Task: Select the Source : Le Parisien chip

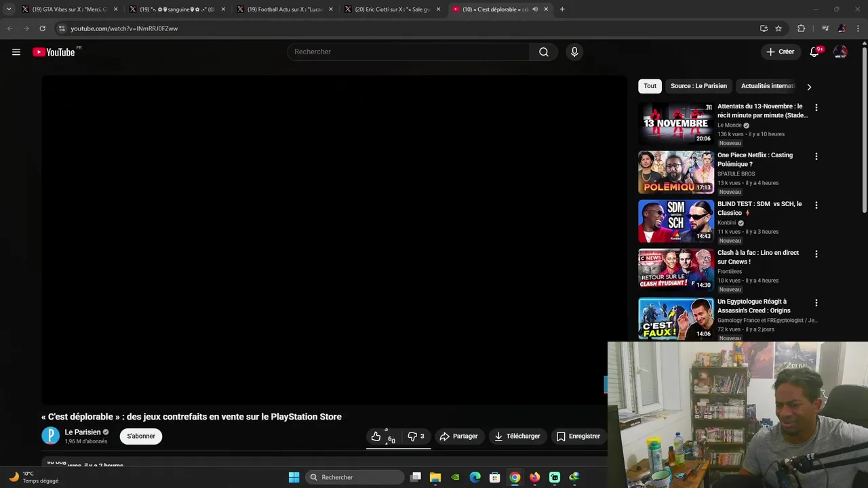Action: [698, 86]
